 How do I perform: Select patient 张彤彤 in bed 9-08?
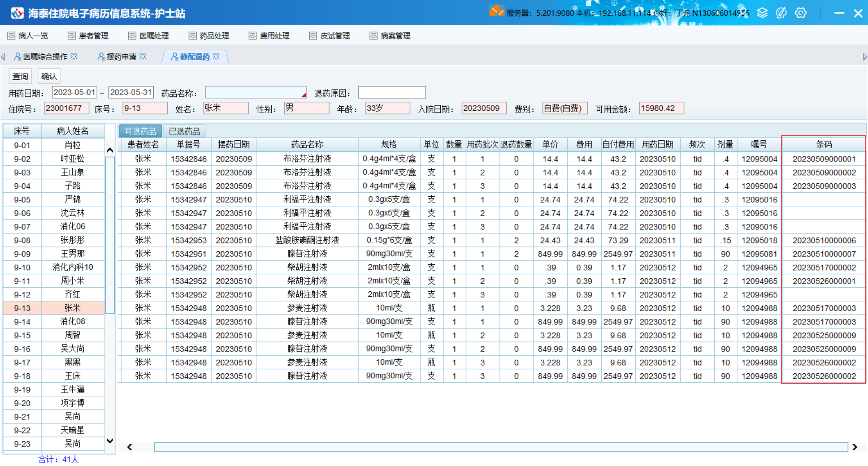[x=54, y=240]
